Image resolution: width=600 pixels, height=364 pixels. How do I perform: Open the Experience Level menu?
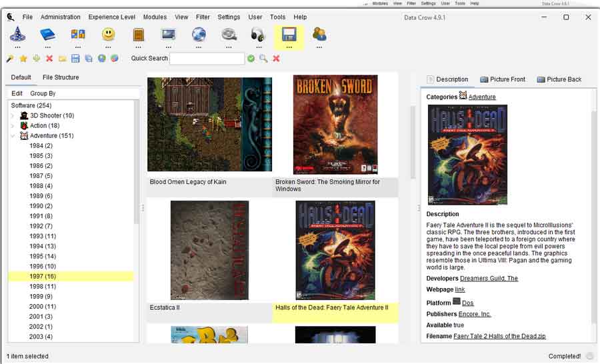pyautogui.click(x=112, y=17)
